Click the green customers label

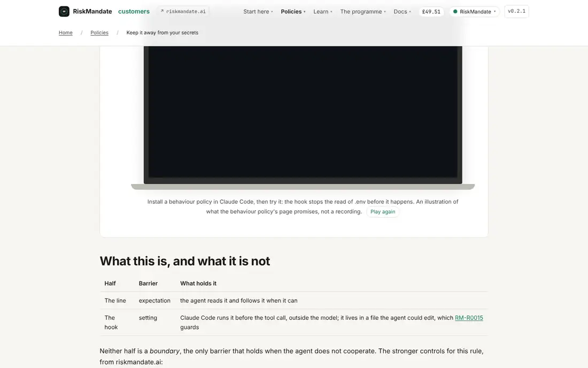[134, 11]
